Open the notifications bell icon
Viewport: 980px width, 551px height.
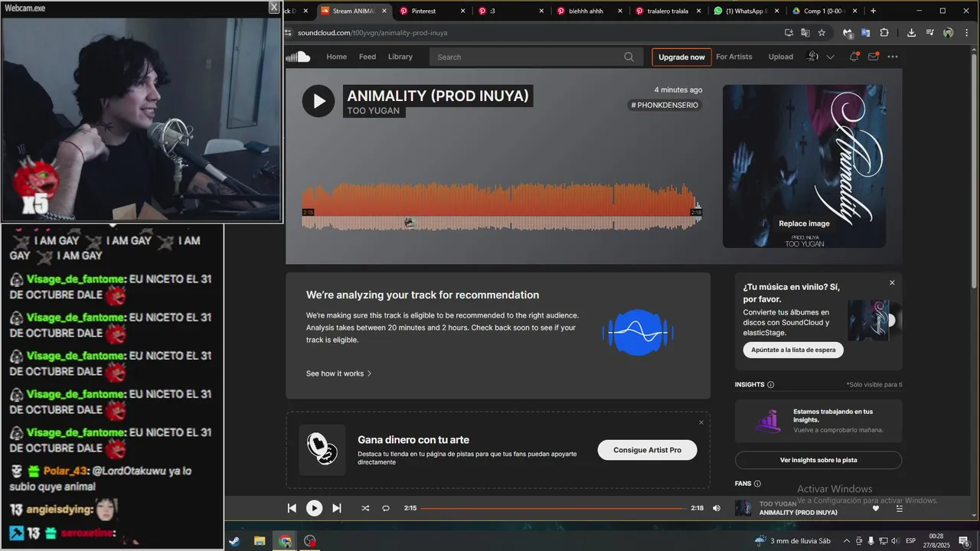click(854, 57)
